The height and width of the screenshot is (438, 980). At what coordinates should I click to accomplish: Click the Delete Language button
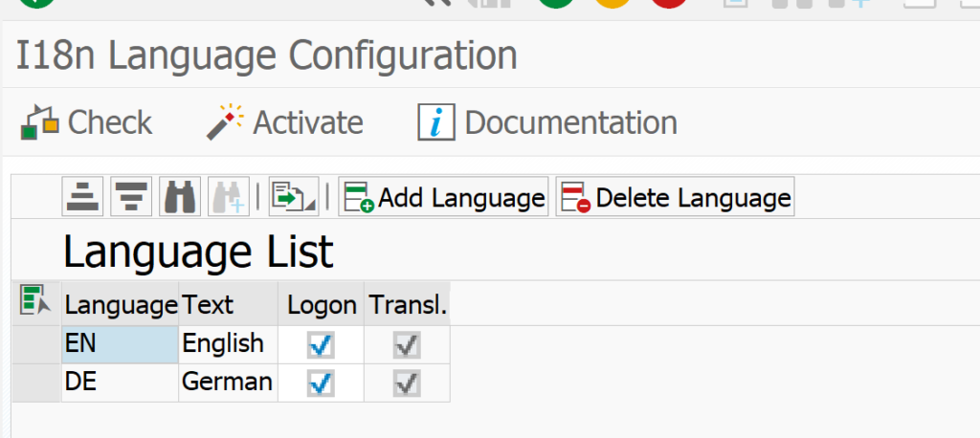point(675,197)
